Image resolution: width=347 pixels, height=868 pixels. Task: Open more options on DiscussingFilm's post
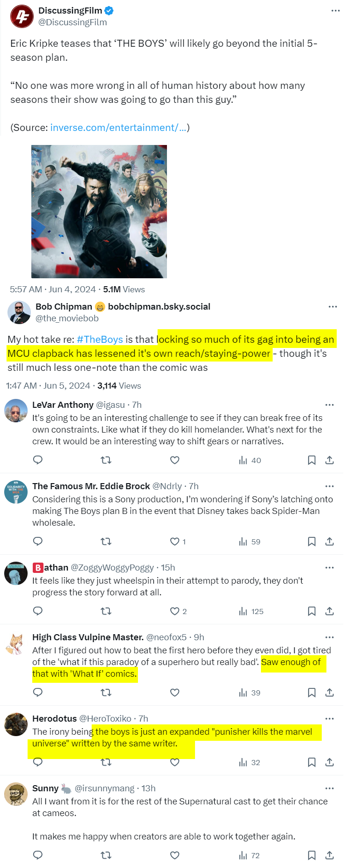[335, 11]
